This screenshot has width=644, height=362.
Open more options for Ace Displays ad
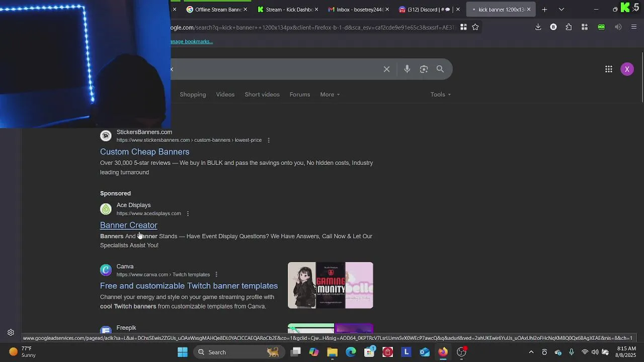pos(188,214)
